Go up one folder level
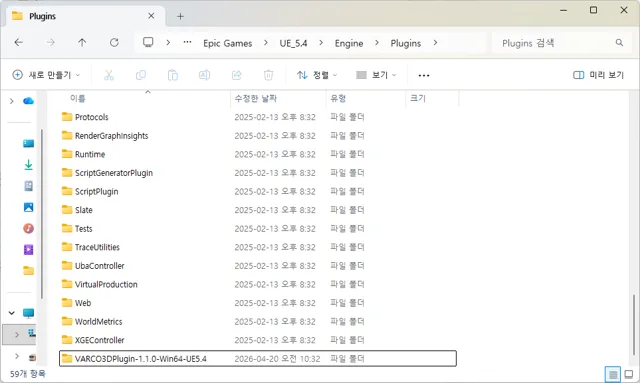640x383 pixels. [82, 42]
